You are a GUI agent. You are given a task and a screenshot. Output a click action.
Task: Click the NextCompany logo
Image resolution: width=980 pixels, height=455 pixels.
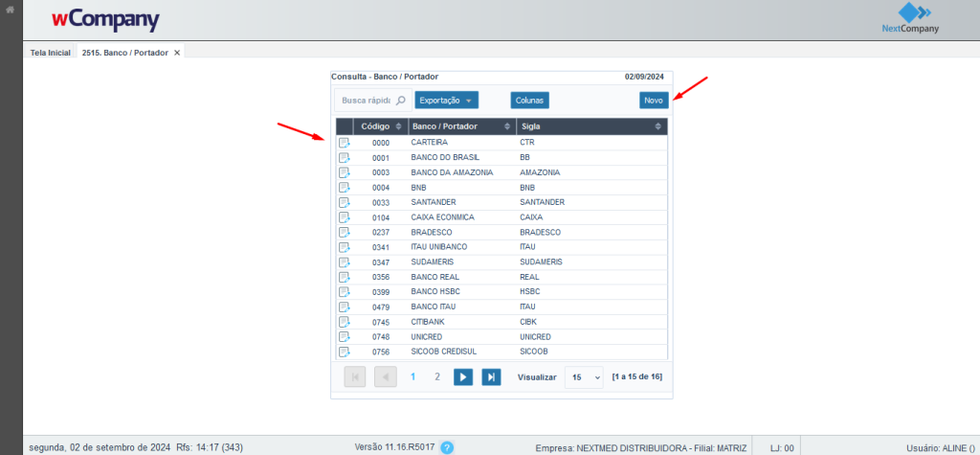click(910, 19)
